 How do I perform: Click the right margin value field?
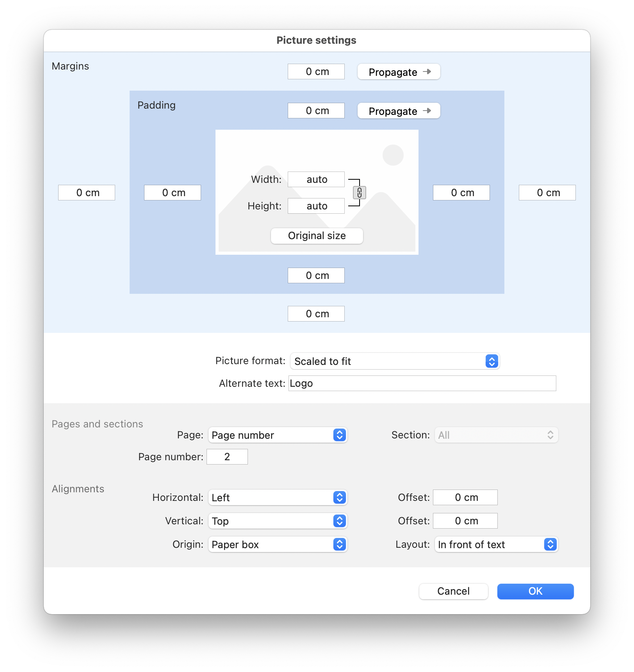[547, 193]
